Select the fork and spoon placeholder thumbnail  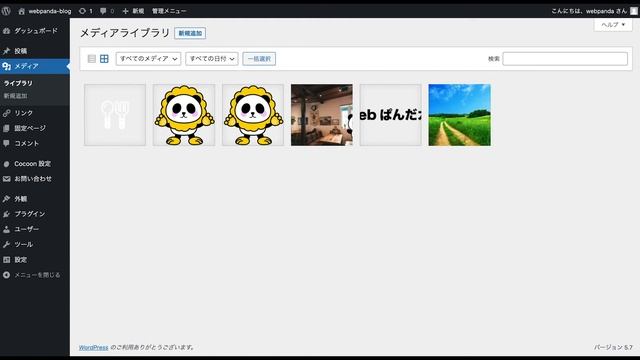tap(115, 115)
